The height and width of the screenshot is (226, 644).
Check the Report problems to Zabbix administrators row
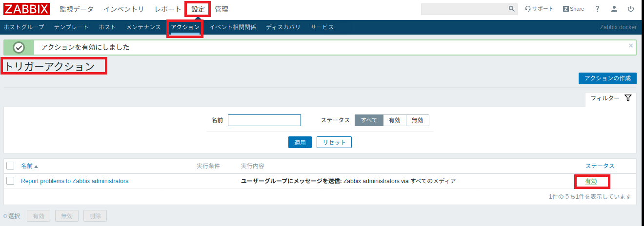click(x=10, y=181)
